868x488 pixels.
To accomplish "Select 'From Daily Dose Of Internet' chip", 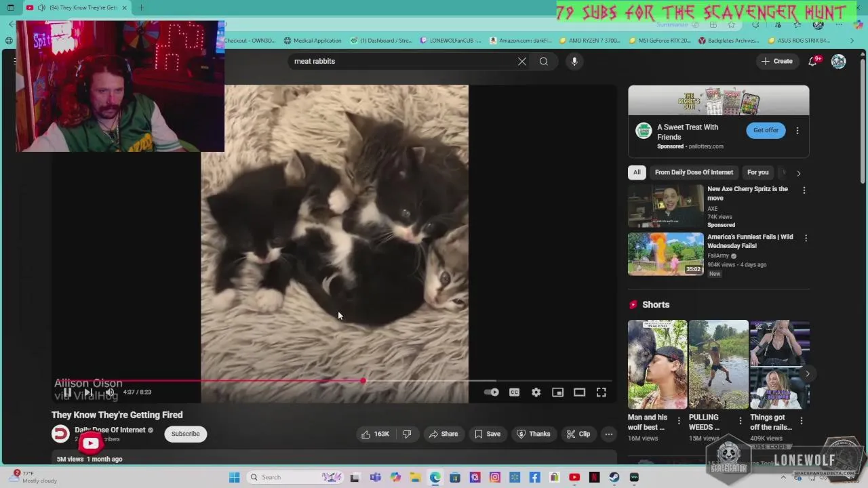I will pyautogui.click(x=694, y=172).
